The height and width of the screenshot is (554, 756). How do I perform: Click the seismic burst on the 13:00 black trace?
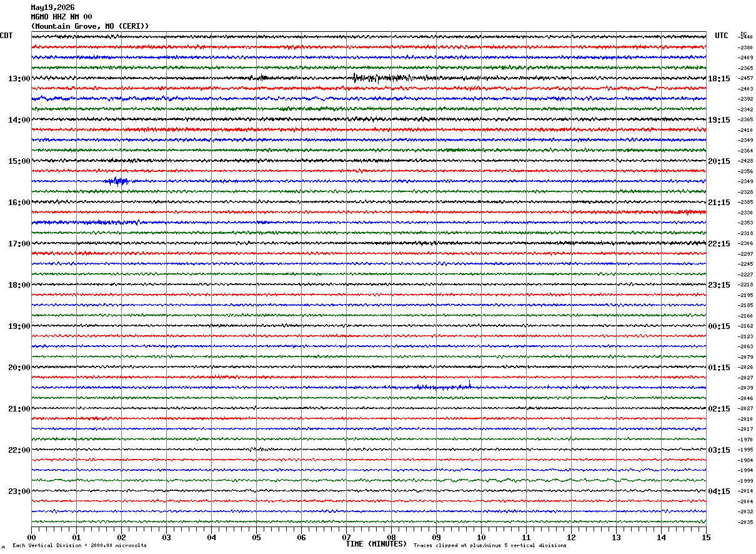pyautogui.click(x=381, y=78)
